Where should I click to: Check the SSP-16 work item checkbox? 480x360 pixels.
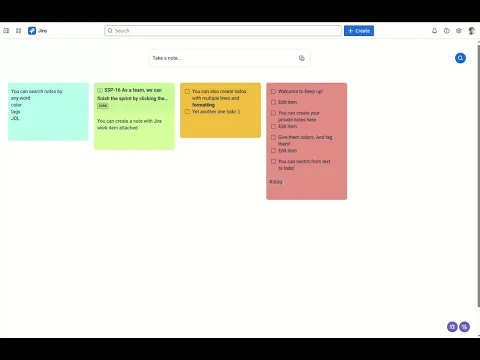[100, 90]
